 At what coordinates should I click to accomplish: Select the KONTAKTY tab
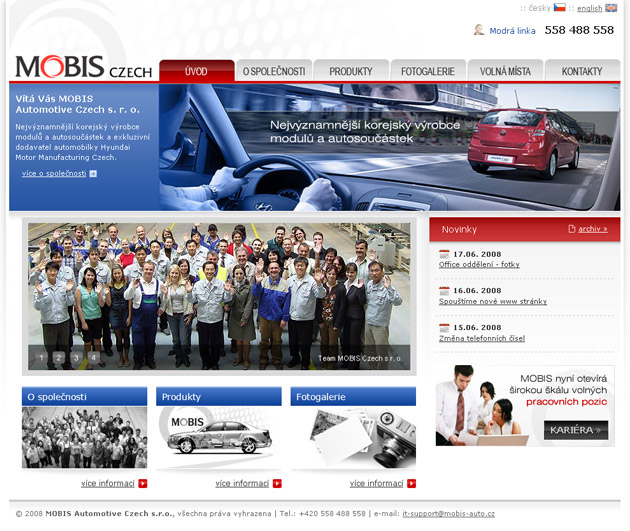pos(583,71)
